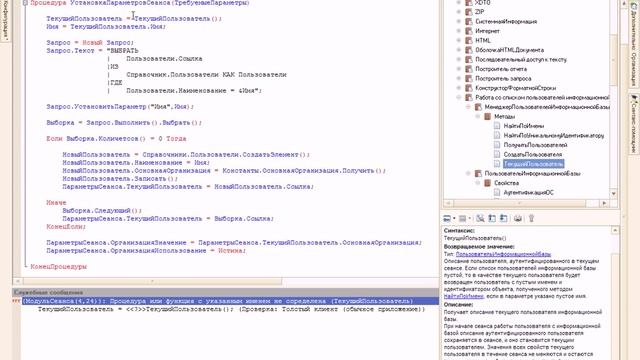Click the НовыйПользователь.Записать() code line
640x360 pixels.
120,179
